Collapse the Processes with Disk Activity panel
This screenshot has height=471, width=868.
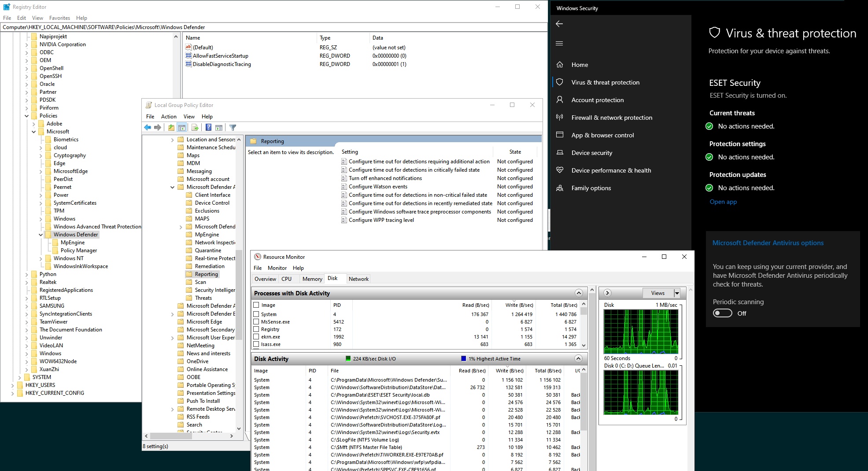[578, 293]
